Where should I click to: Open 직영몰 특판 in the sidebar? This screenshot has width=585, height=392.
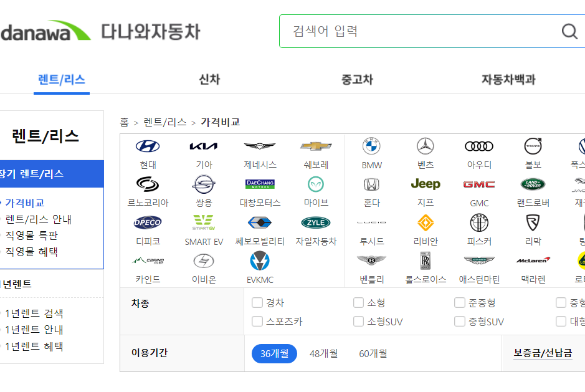click(x=31, y=235)
